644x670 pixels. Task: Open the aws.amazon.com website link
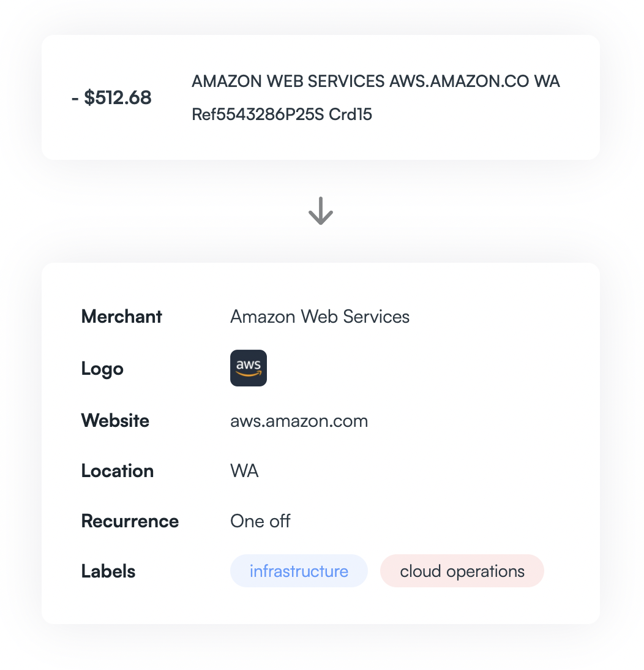[299, 421]
